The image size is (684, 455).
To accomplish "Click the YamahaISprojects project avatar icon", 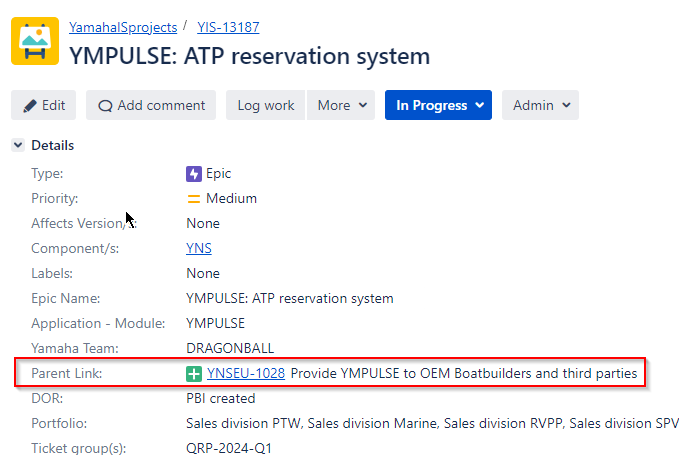I will (x=35, y=41).
